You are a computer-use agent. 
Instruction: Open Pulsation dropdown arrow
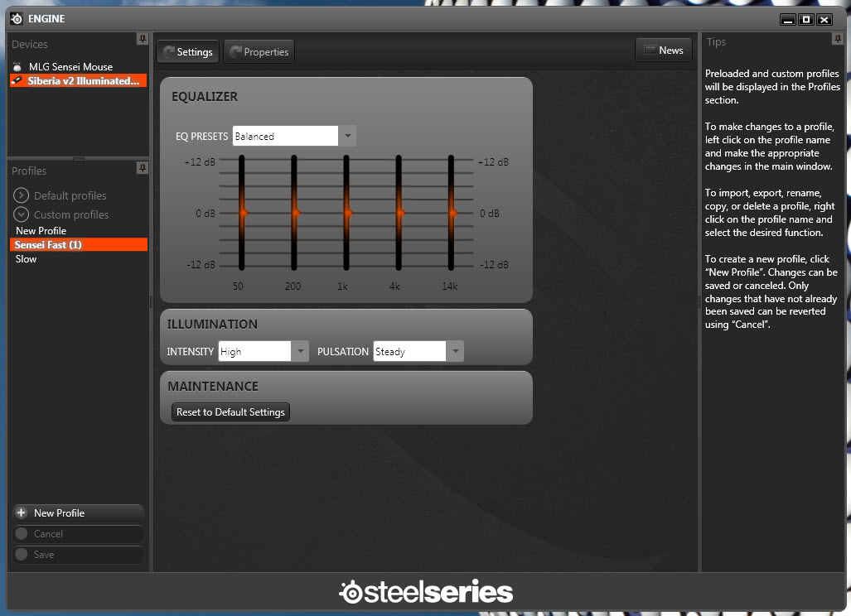[x=456, y=351]
